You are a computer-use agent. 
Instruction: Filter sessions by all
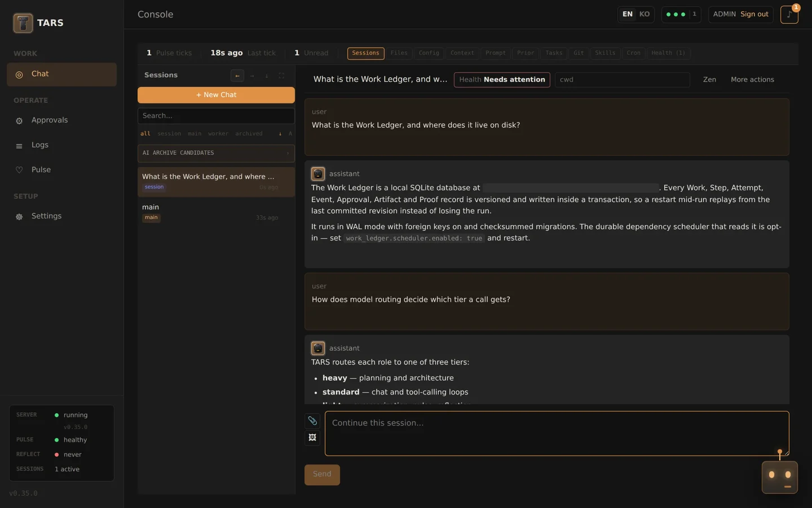[145, 134]
